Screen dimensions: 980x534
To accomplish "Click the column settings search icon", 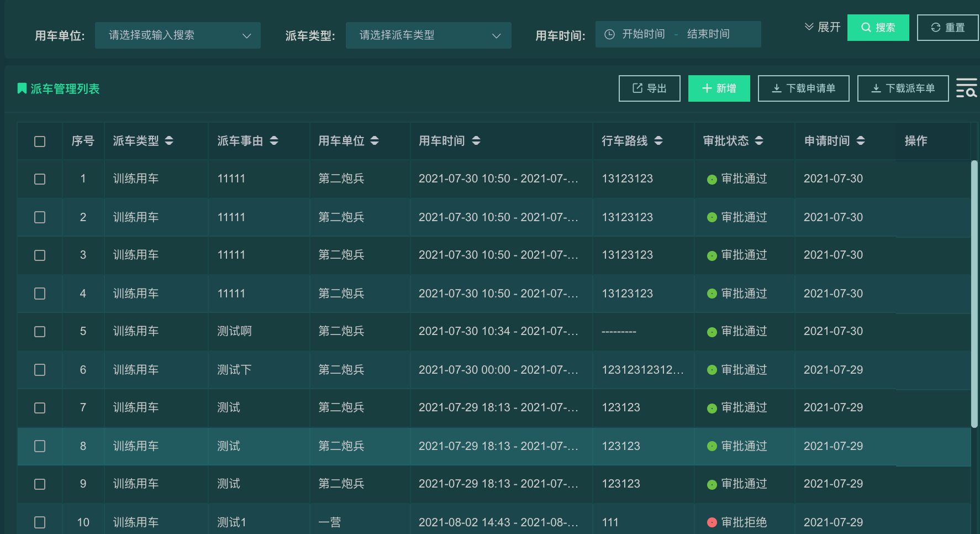I will click(967, 88).
